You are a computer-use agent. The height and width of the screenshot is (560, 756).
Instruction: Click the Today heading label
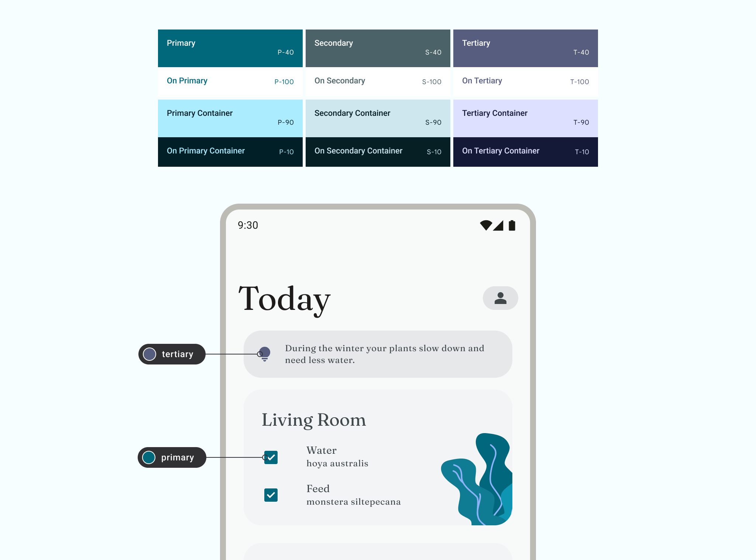[285, 298]
